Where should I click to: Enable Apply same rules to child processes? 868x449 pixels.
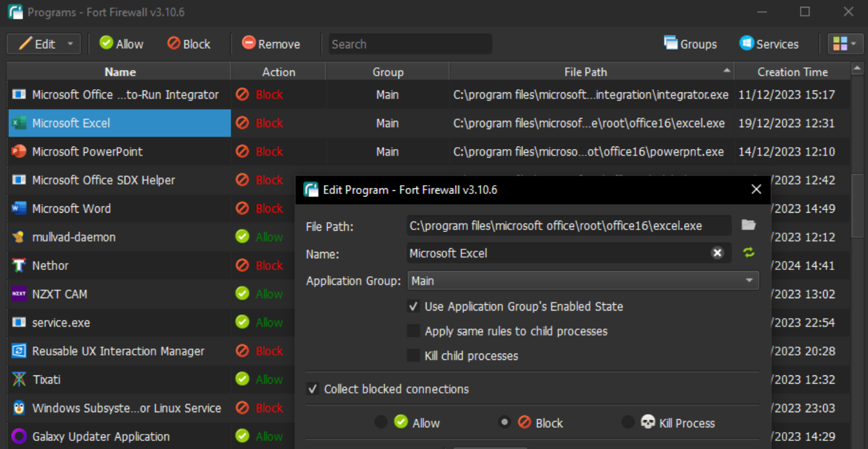[413, 331]
